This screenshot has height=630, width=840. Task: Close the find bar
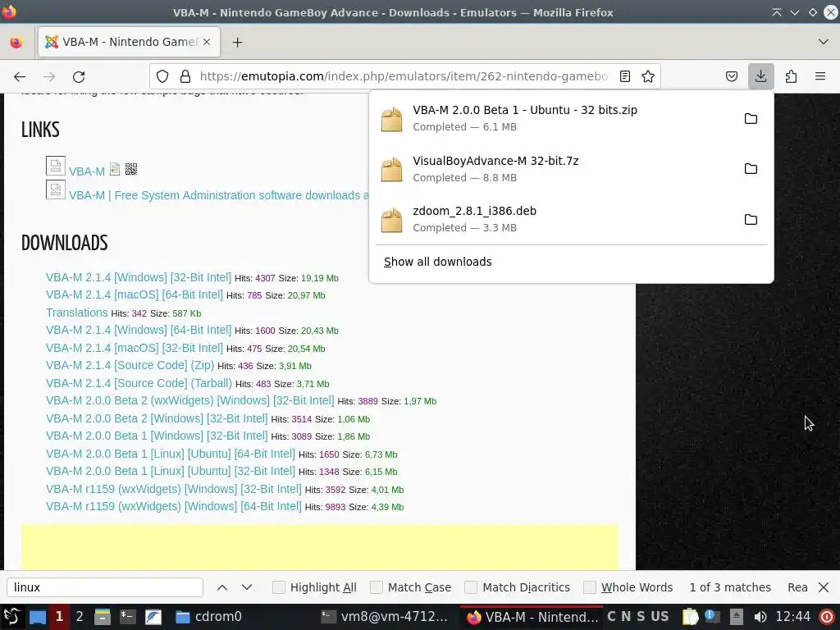(x=824, y=587)
